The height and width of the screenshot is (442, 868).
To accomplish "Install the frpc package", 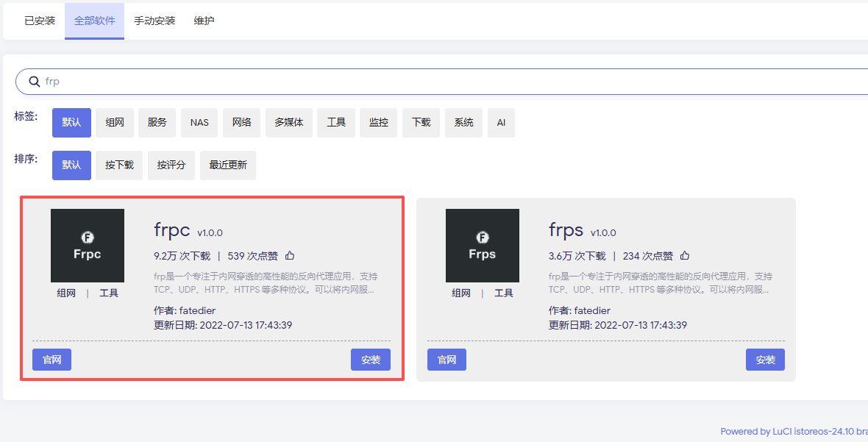I will point(371,360).
